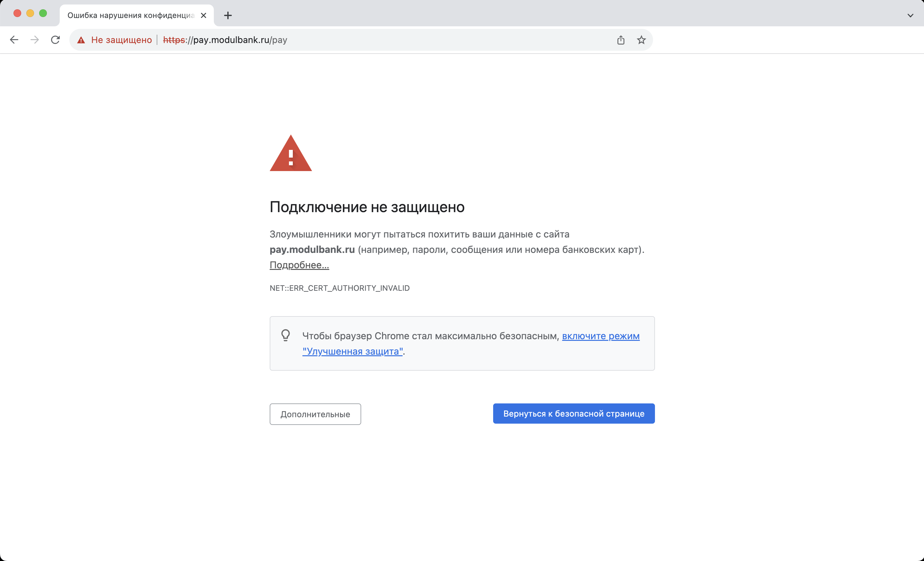Click the Не защищено security label

[121, 40]
